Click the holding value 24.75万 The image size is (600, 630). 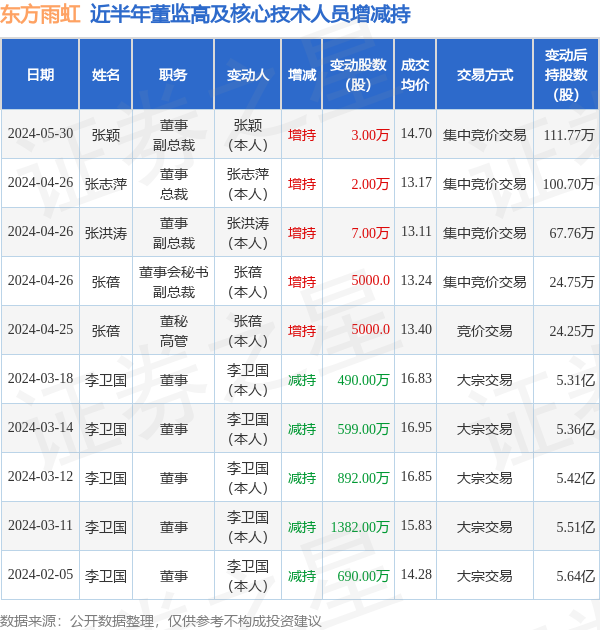[571, 282]
